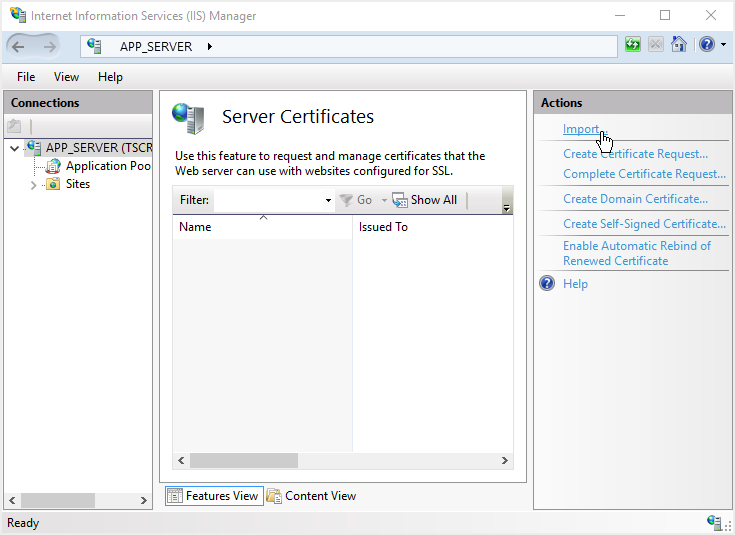Open the File menu
Screen dimensions: 735x535
pyautogui.click(x=26, y=77)
